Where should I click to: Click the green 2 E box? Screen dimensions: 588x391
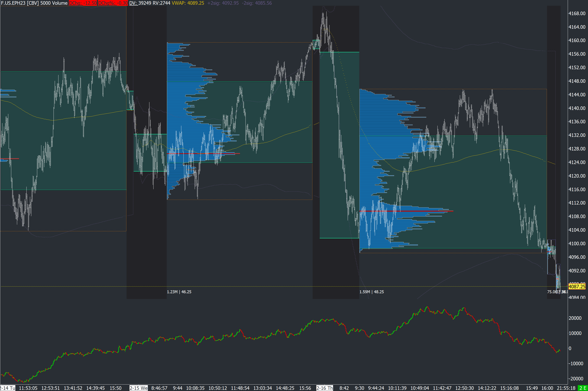point(583,388)
